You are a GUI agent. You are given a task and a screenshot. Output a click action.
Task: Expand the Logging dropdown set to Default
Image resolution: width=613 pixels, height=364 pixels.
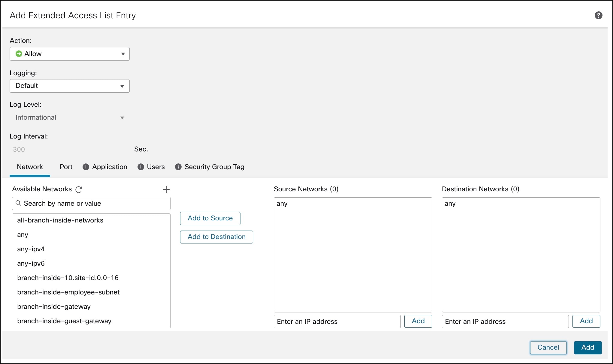tap(70, 86)
